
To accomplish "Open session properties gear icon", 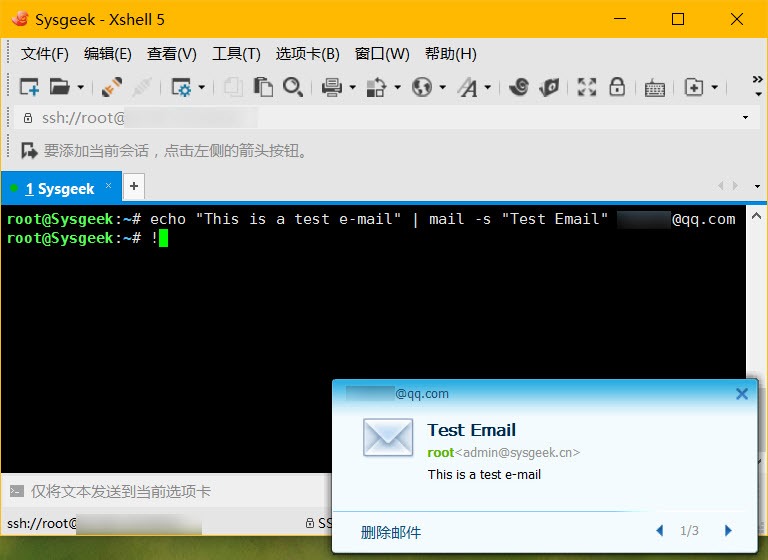I will (x=180, y=87).
